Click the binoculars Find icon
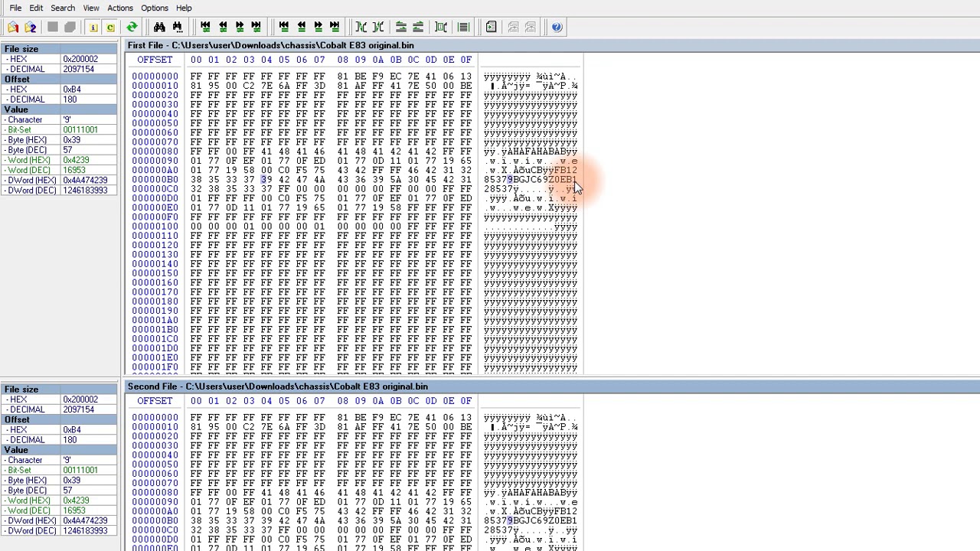This screenshot has width=980, height=551. pos(159,28)
